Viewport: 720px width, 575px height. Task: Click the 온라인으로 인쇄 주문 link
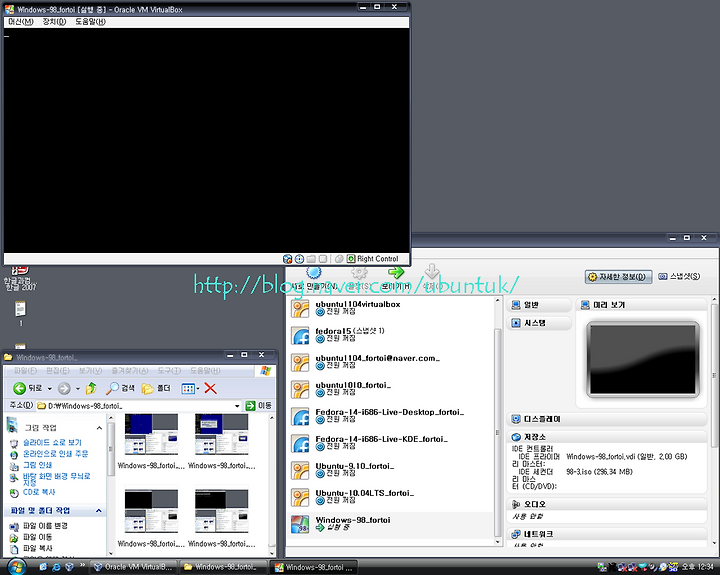pyautogui.click(x=56, y=454)
